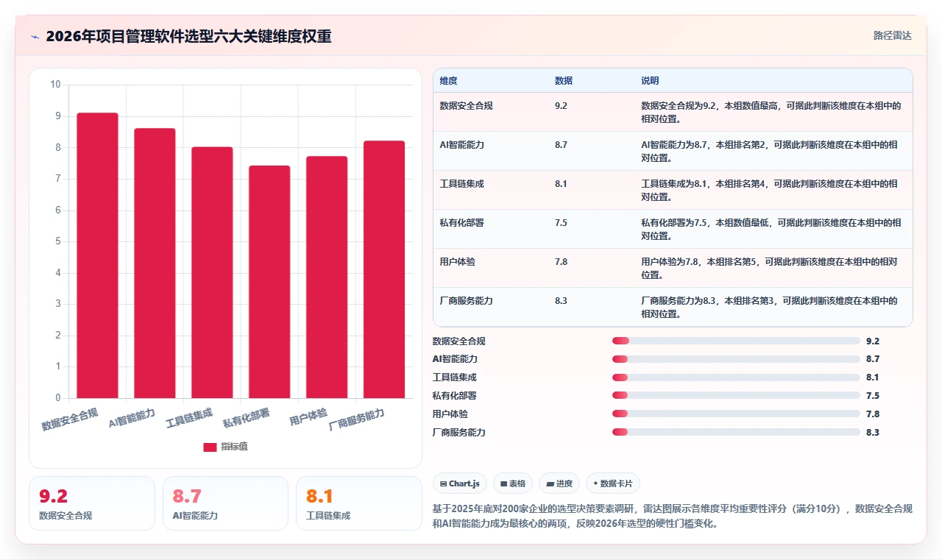Select 私有化部署 cell in the table
The image size is (942, 560).
(x=462, y=223)
